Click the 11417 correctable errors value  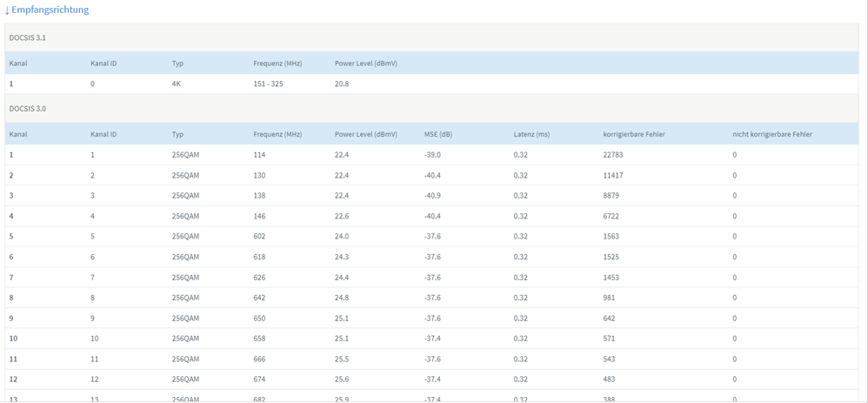tap(613, 176)
